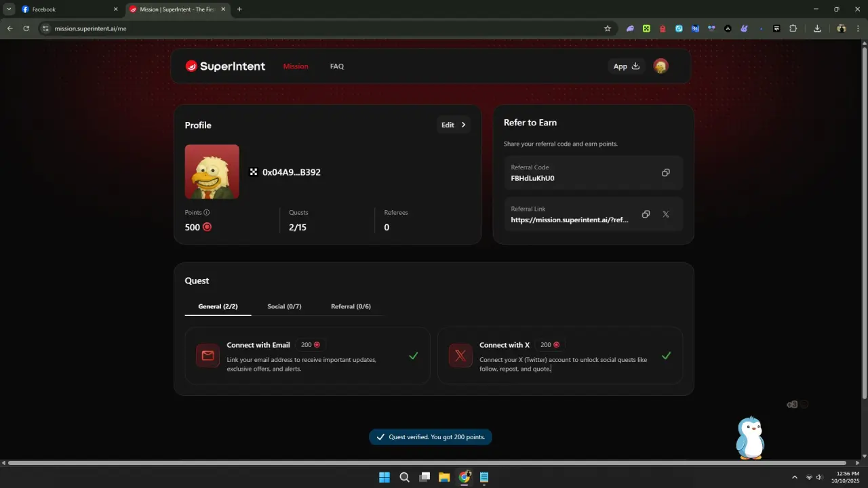Viewport: 868px width, 488px height.
Task: Select the Social (0/7) quest tab
Action: (284, 306)
